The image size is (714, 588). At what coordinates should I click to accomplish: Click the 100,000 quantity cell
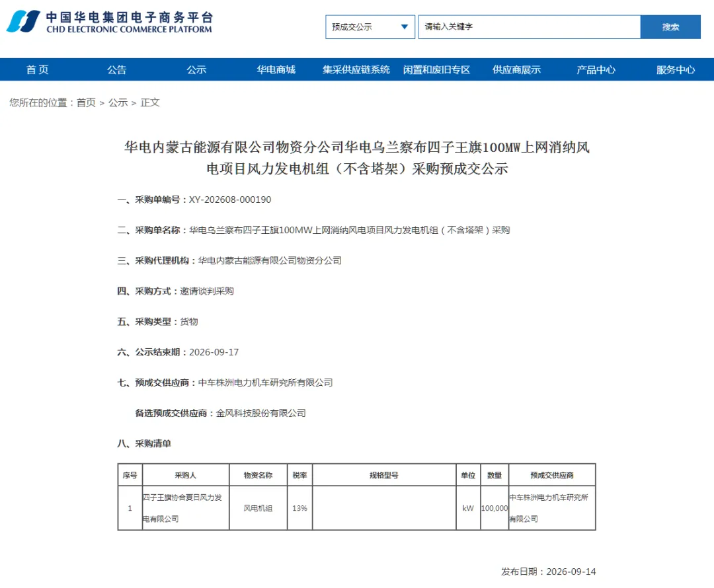coord(495,508)
